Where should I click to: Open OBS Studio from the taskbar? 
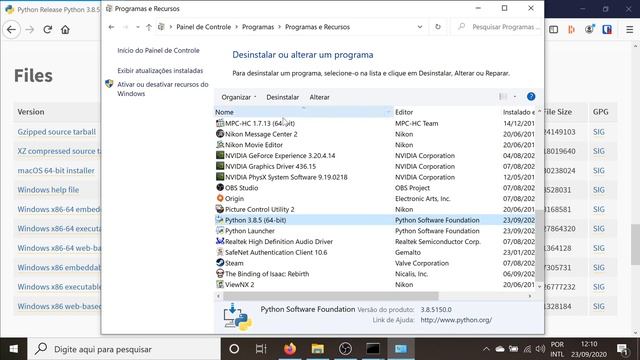345,349
